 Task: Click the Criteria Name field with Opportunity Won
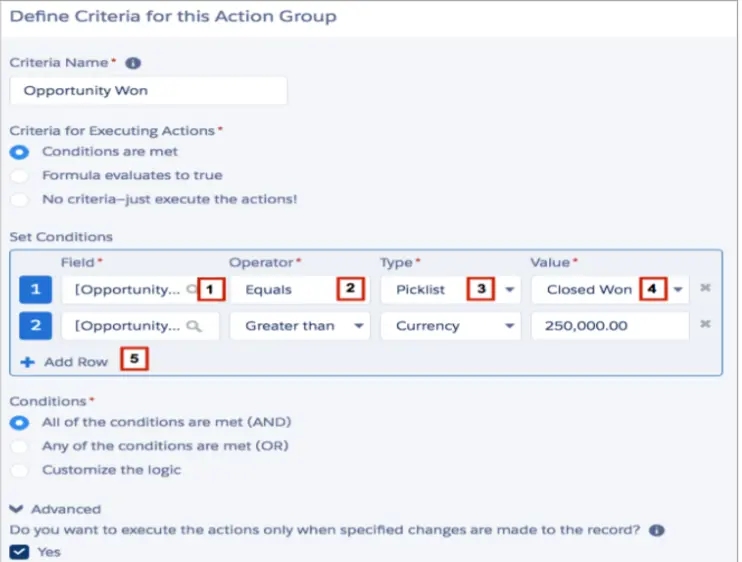148,90
